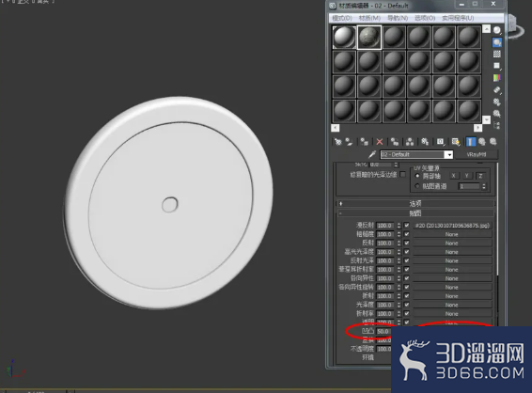Click the Y axis button
This screenshot has width=532, height=393.
click(x=467, y=176)
